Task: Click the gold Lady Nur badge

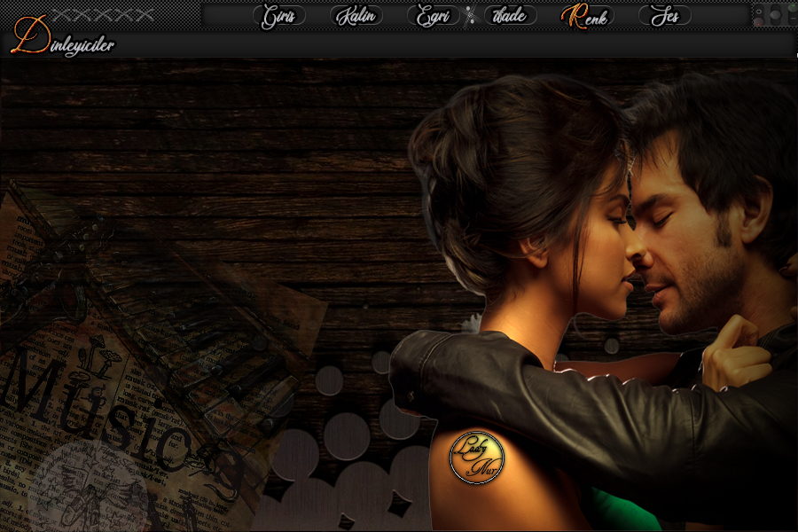Action: click(x=476, y=458)
